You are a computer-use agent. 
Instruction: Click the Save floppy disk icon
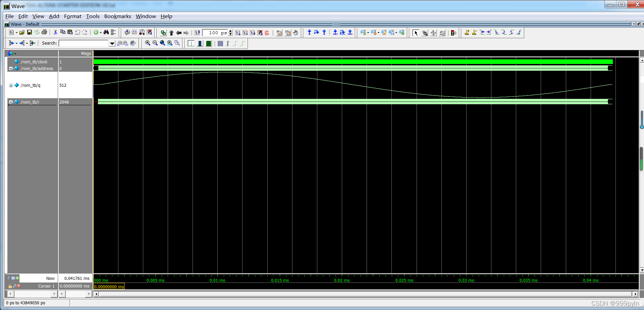tap(30, 33)
